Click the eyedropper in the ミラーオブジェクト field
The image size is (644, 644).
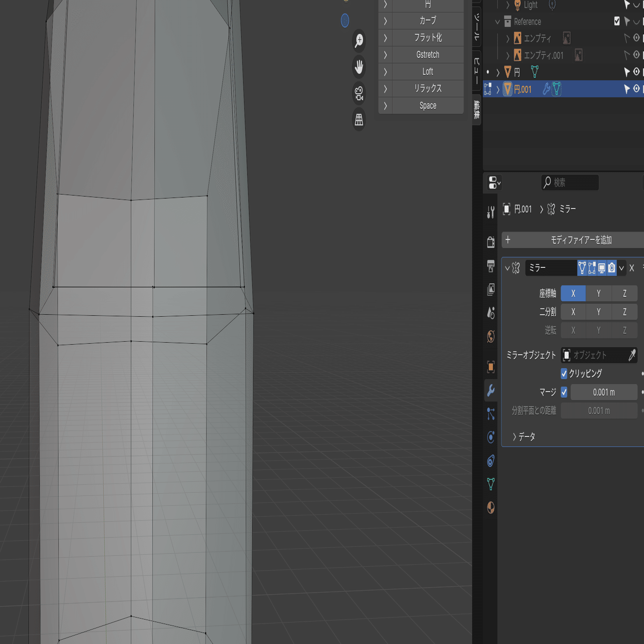click(x=632, y=355)
